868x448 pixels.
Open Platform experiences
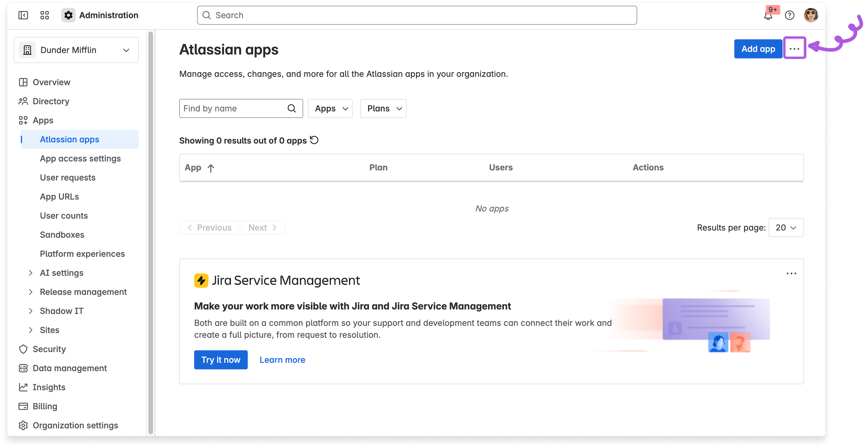coord(80,253)
